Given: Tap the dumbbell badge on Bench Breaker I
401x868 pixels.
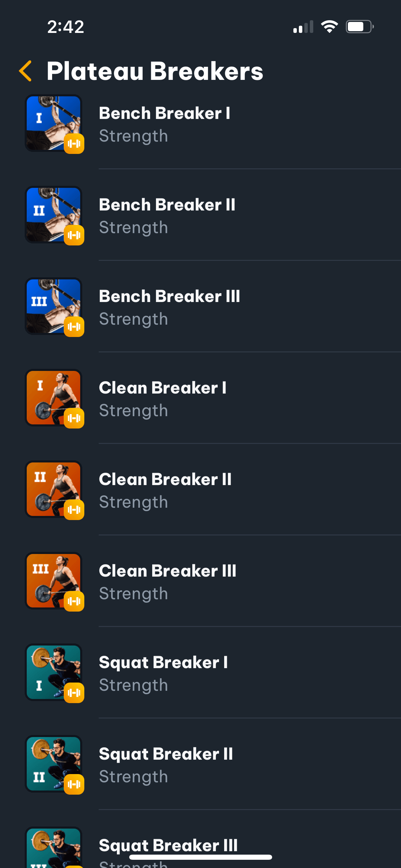Looking at the screenshot, I should (x=74, y=144).
